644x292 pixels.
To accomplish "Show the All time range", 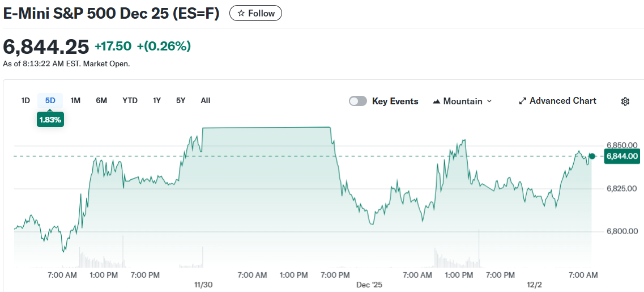I will (x=205, y=100).
